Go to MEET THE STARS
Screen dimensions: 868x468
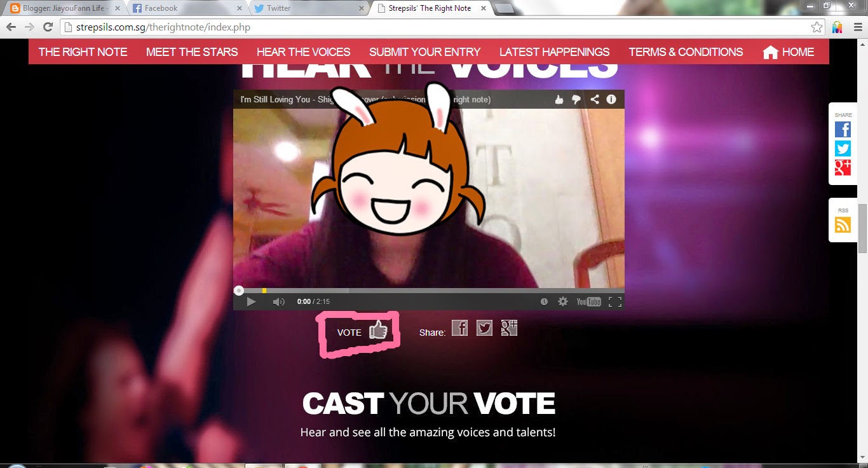coord(192,52)
